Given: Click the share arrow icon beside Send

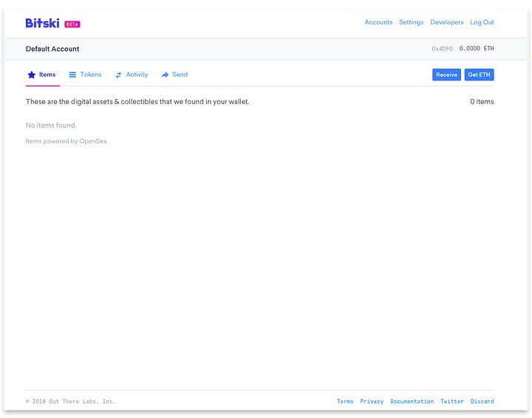Looking at the screenshot, I should click(x=165, y=75).
